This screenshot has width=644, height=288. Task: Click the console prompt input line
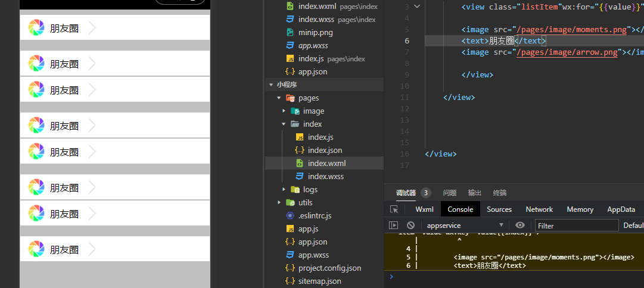click(515, 277)
